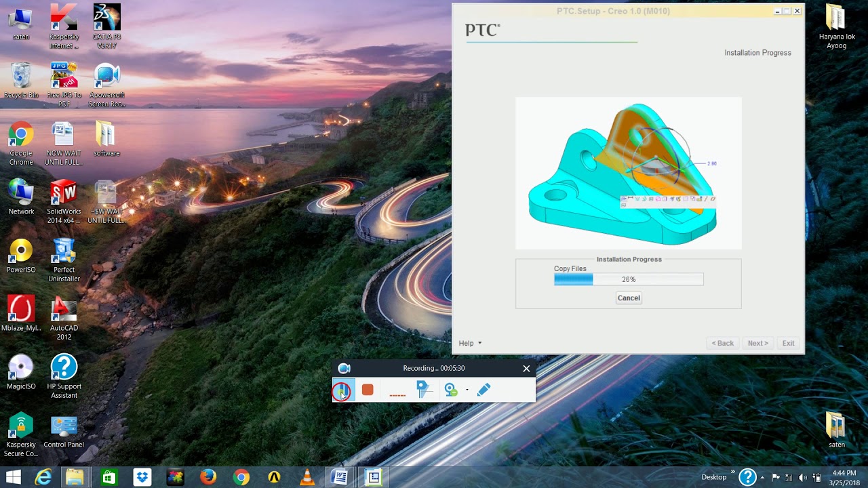Switch to Word in the taskbar

340,477
